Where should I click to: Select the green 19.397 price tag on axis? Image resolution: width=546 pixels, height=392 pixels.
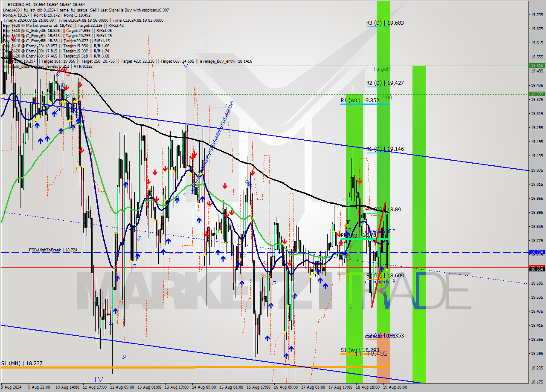tap(537, 94)
